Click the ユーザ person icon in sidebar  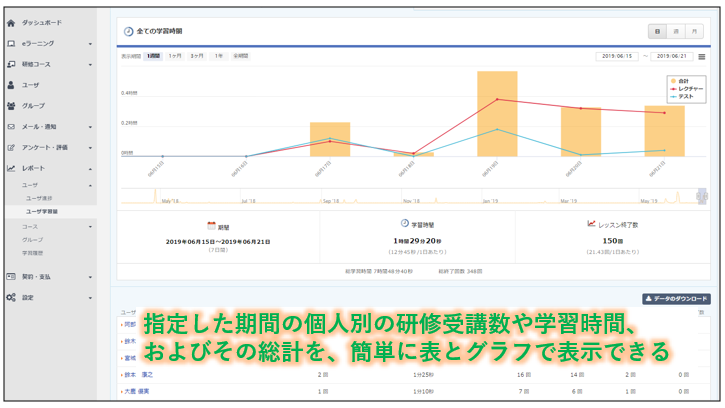coord(11,85)
